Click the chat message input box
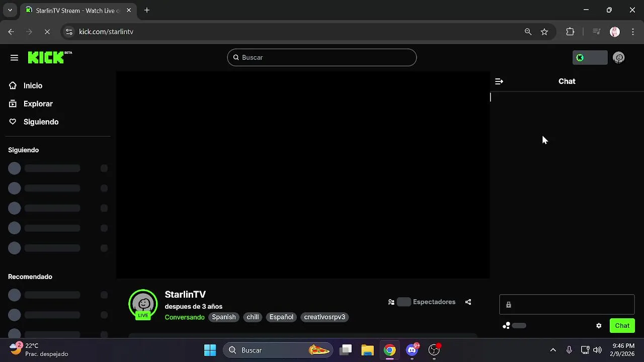644x362 pixels. 567,305
